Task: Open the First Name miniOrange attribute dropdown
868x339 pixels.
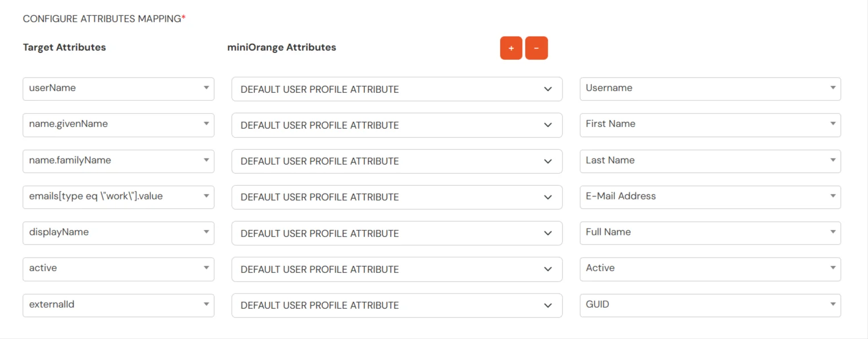Action: (x=710, y=125)
